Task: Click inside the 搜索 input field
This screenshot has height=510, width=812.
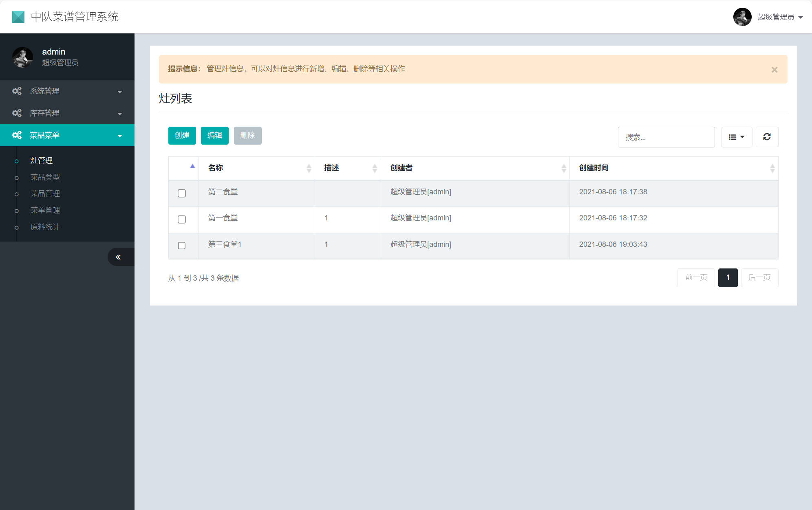Action: click(x=666, y=137)
